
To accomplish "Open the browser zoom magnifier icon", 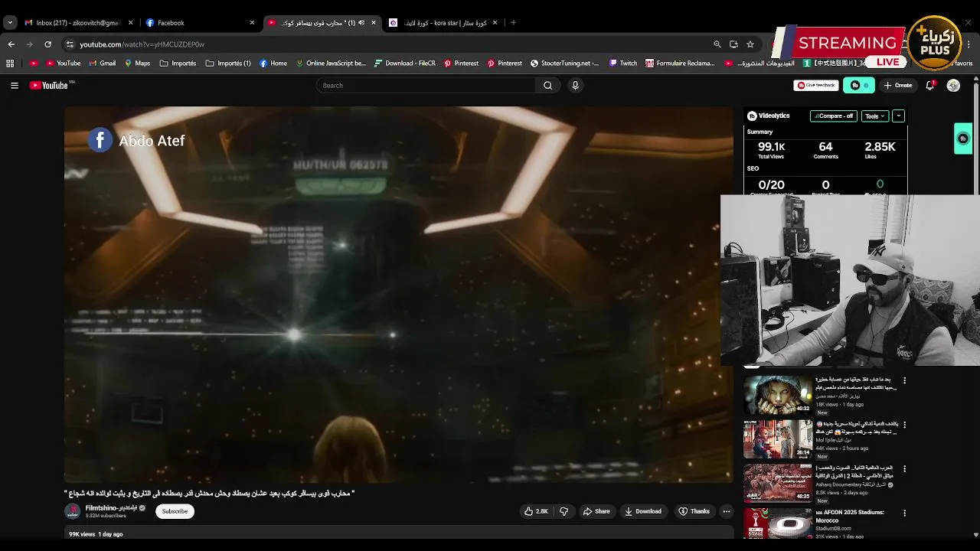I will tap(717, 44).
